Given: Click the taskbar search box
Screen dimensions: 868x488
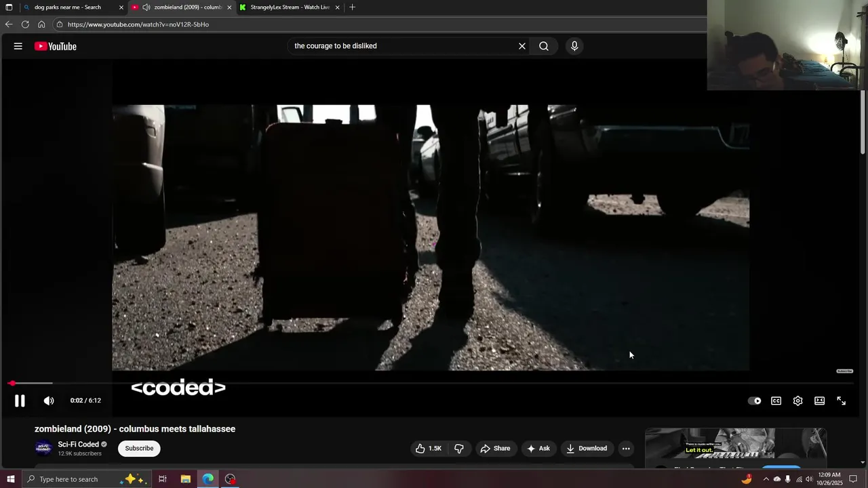Looking at the screenshot, I should click(87, 479).
